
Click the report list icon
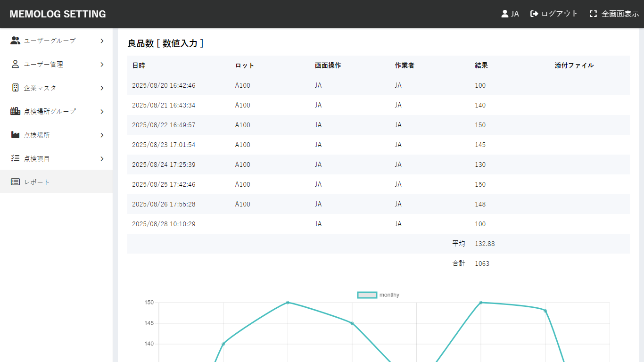point(15,182)
